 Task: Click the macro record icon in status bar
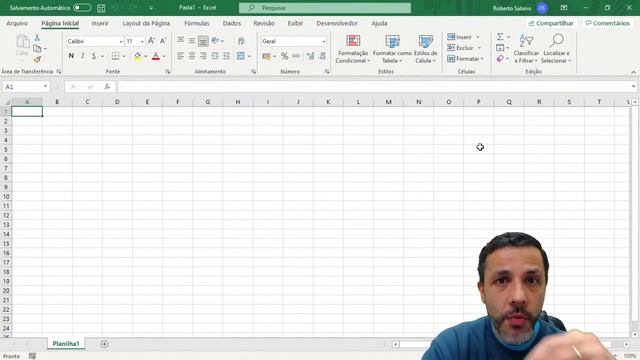[32, 356]
